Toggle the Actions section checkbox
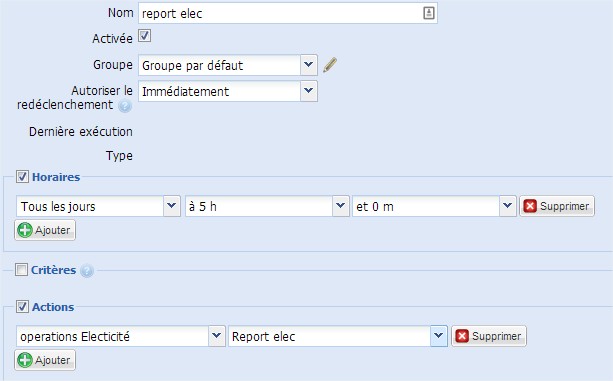This screenshot has height=381, width=613. tap(22, 307)
